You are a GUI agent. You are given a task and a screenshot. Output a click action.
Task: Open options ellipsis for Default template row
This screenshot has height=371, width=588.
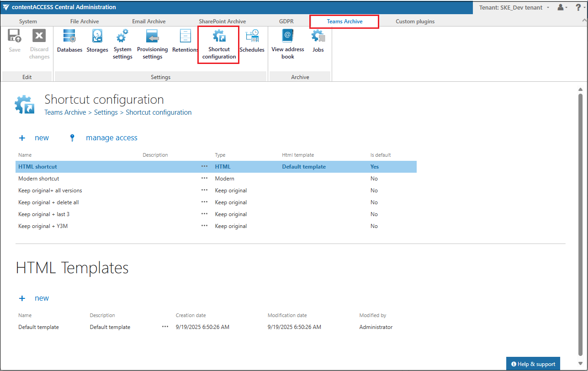click(165, 327)
